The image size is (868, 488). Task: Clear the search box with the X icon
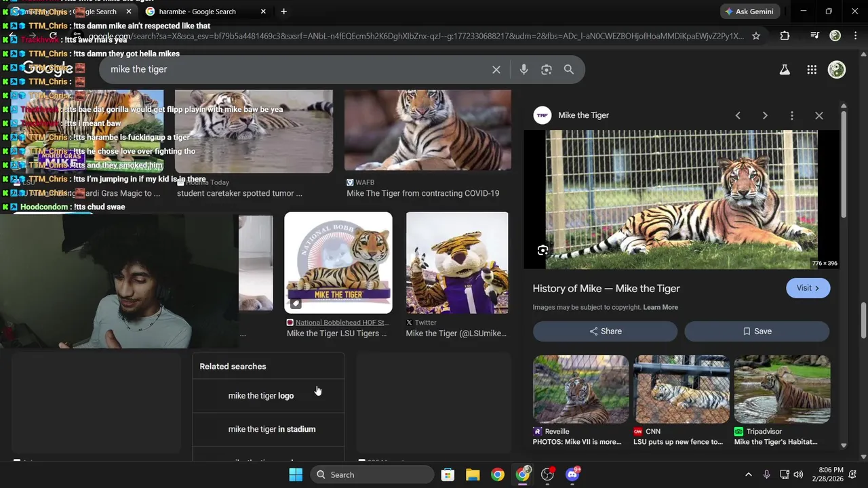coord(496,70)
